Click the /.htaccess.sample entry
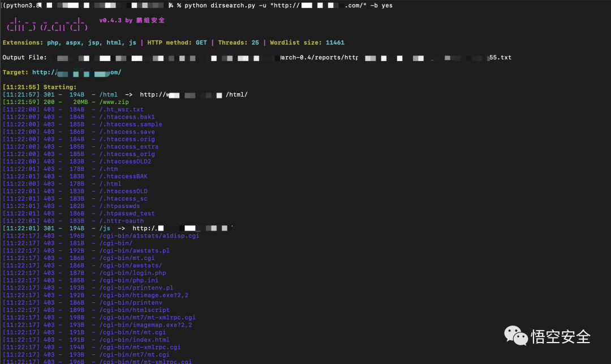The image size is (611, 364). 131,124
